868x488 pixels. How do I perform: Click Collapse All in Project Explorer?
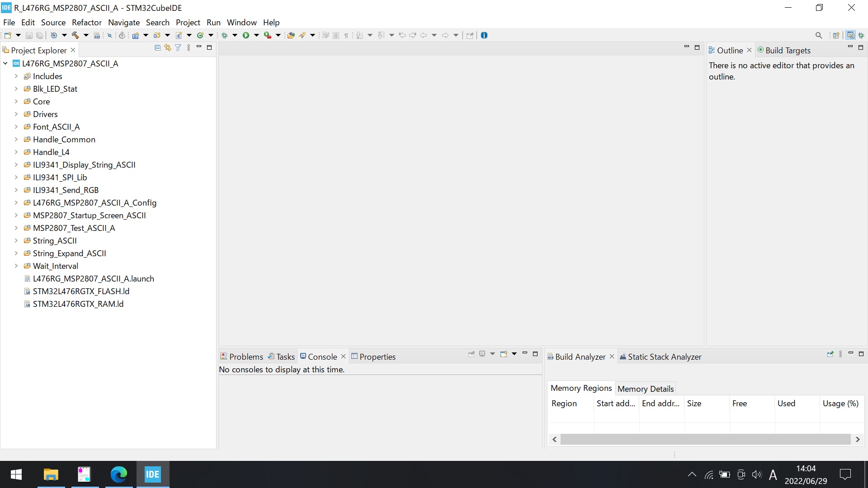(x=157, y=47)
